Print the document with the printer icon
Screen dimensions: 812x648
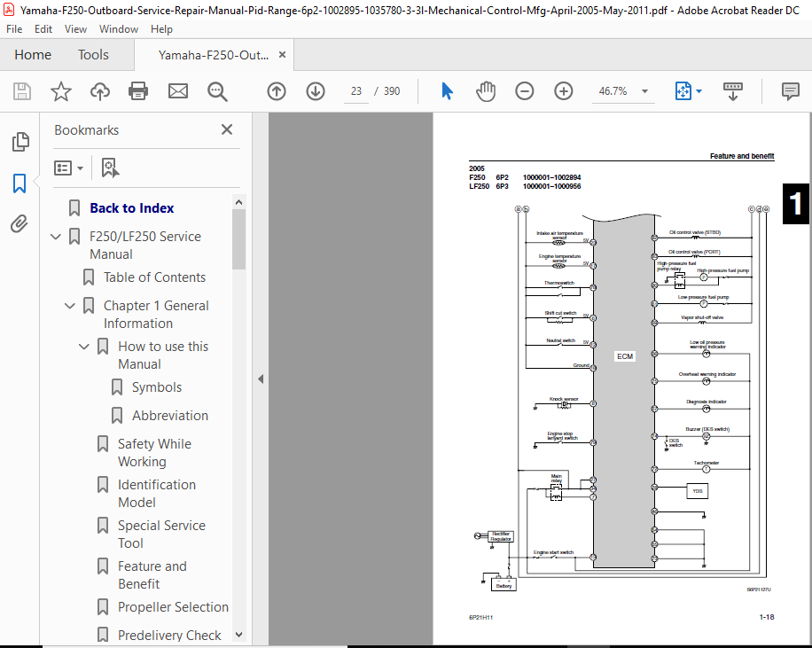tap(138, 91)
